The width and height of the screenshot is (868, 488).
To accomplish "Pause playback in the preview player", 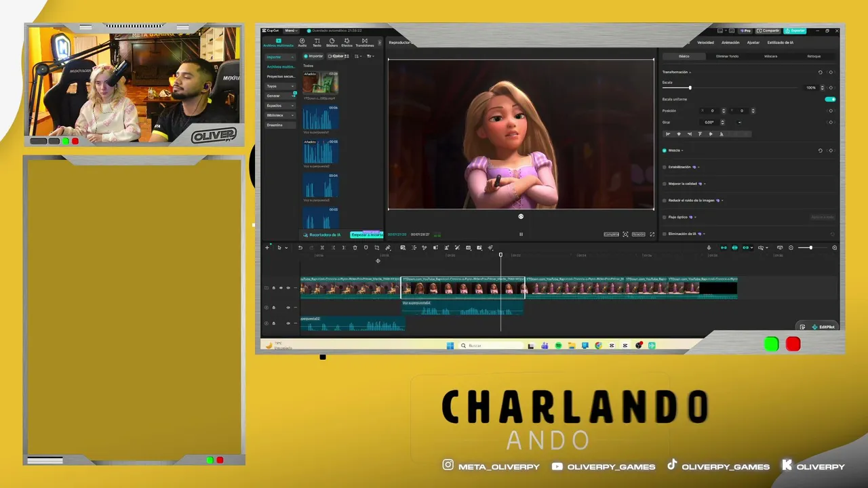I will click(521, 235).
